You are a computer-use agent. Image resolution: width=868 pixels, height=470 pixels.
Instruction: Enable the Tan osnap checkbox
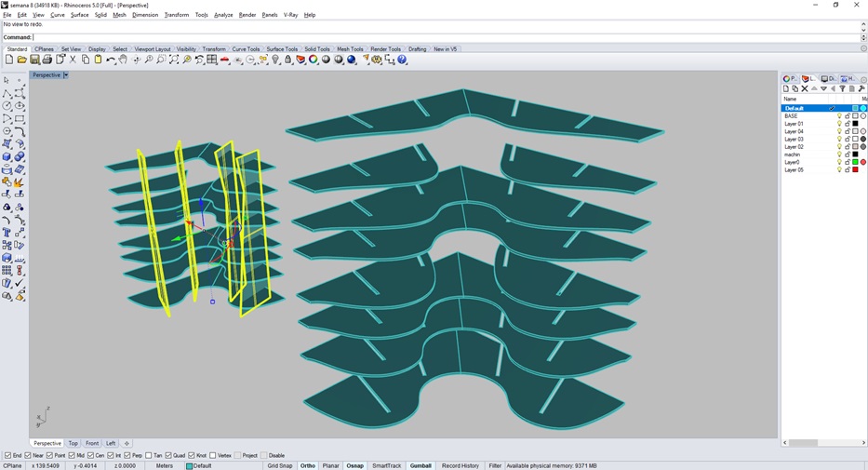coord(148,456)
